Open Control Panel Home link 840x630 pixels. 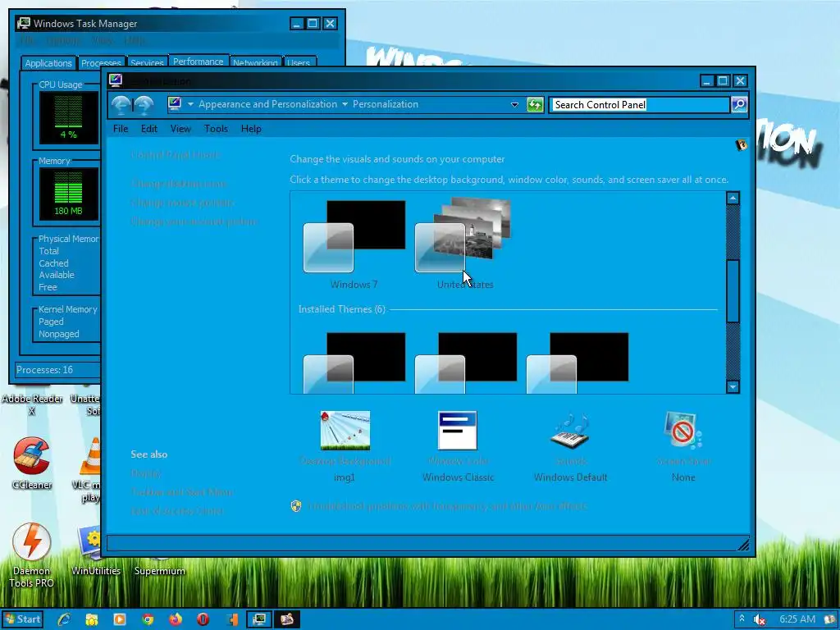176,155
